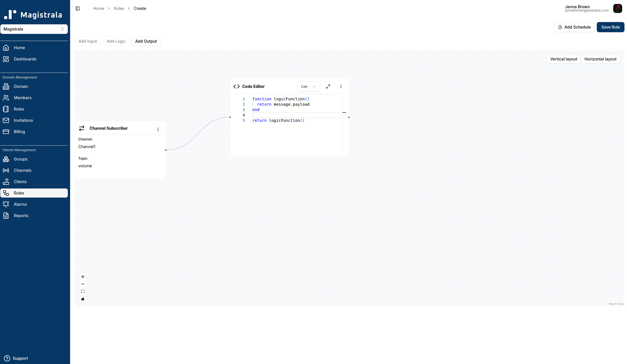627x364 pixels.
Task: Click the Channel Subscriber node swap icon
Action: [82, 128]
